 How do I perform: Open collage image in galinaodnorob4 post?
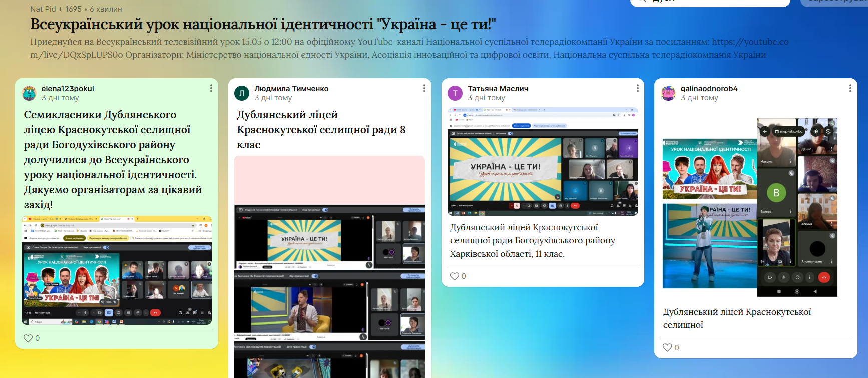(750, 207)
